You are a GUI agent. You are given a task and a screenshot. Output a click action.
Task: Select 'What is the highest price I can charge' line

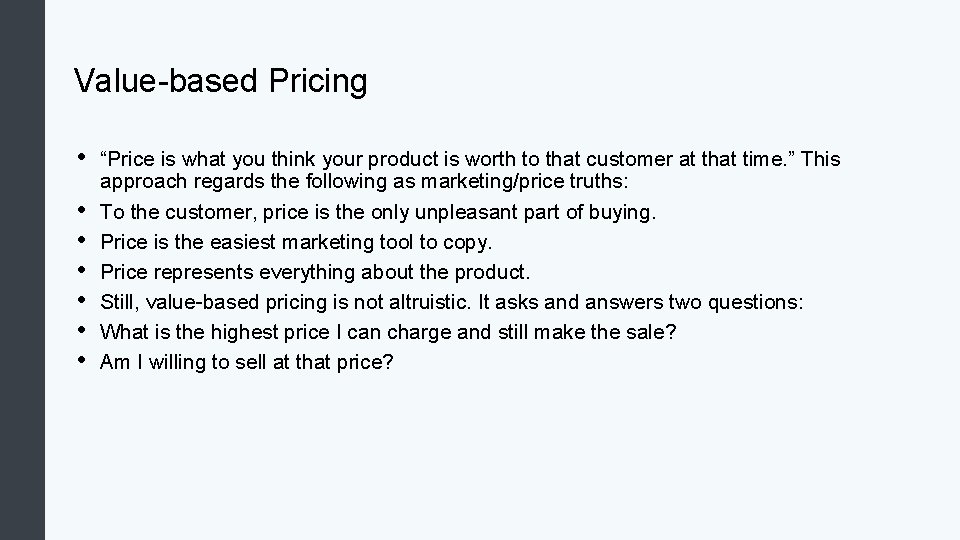388,332
